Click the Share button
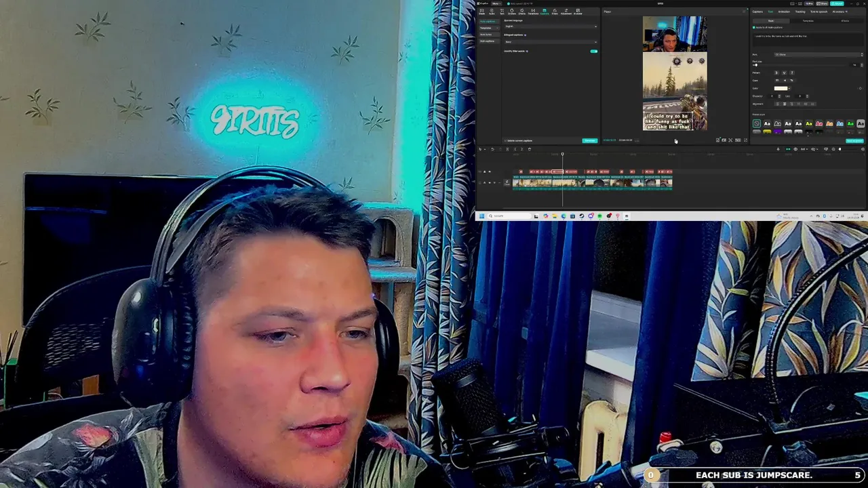 822,3
